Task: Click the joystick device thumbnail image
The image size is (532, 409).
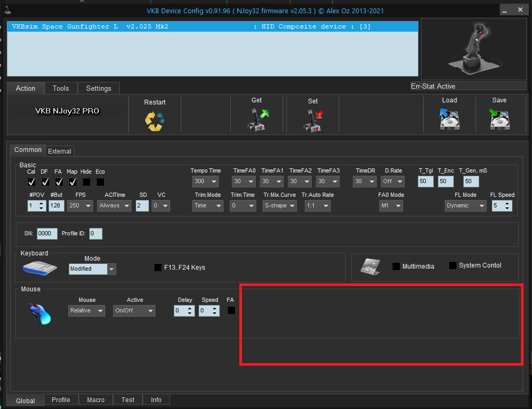Action: pyautogui.click(x=474, y=49)
